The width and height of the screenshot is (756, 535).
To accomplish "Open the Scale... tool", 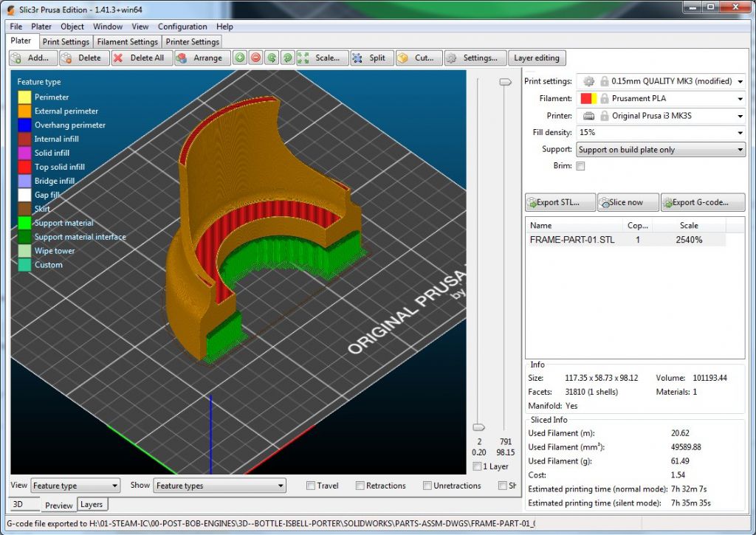I will tap(322, 58).
